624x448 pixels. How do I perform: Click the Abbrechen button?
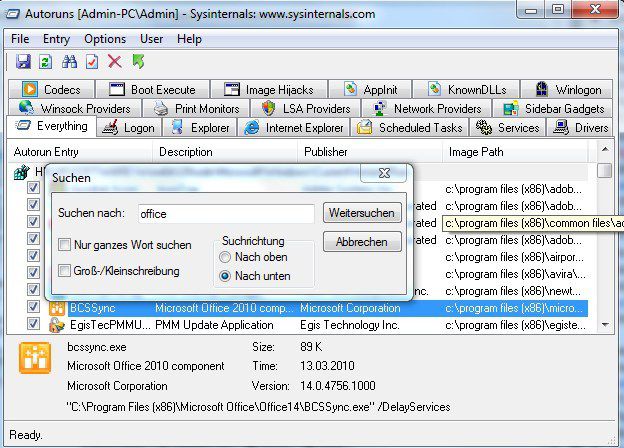(362, 242)
